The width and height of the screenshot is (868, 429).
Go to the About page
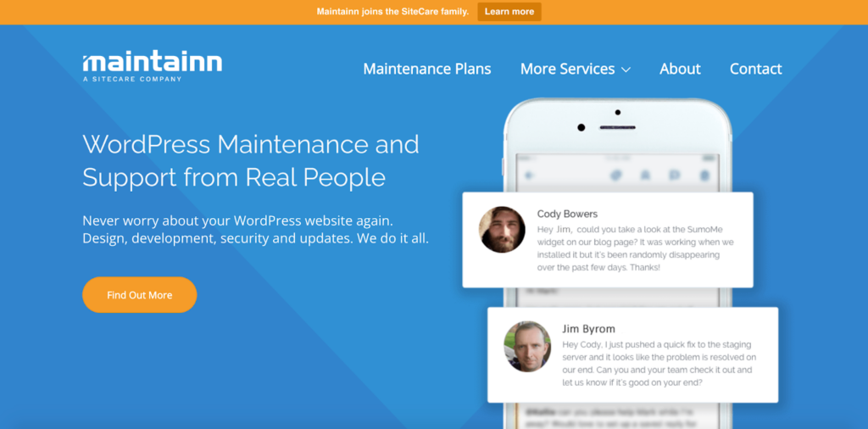pyautogui.click(x=680, y=69)
